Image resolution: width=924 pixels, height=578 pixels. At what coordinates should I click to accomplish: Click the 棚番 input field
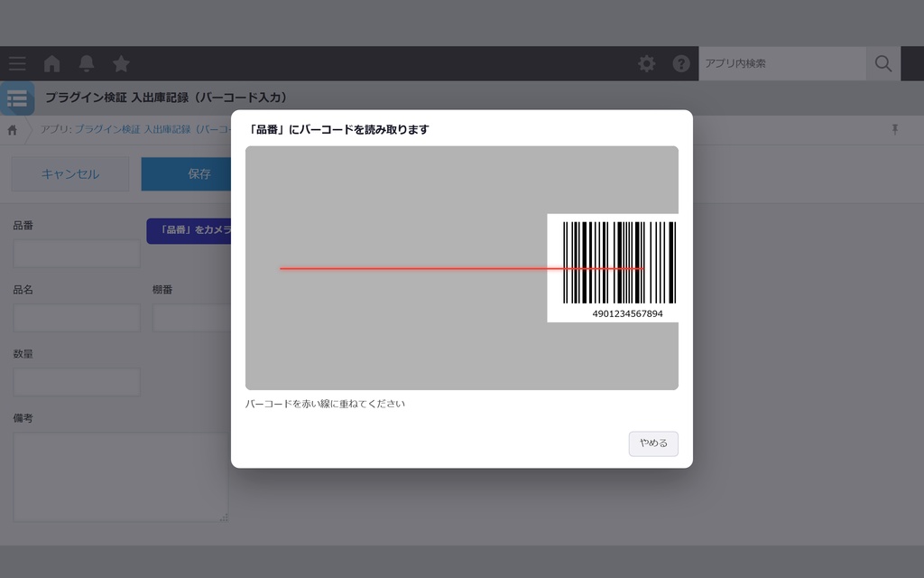pyautogui.click(x=192, y=318)
